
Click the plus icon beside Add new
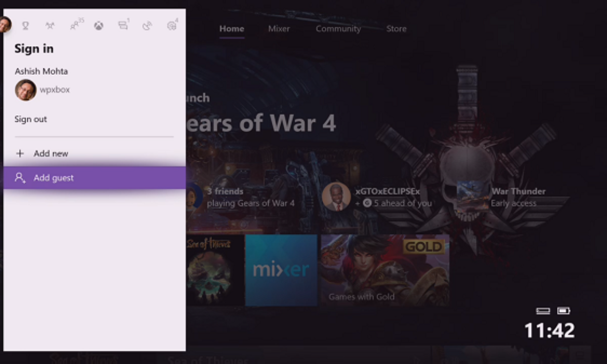[x=20, y=153]
